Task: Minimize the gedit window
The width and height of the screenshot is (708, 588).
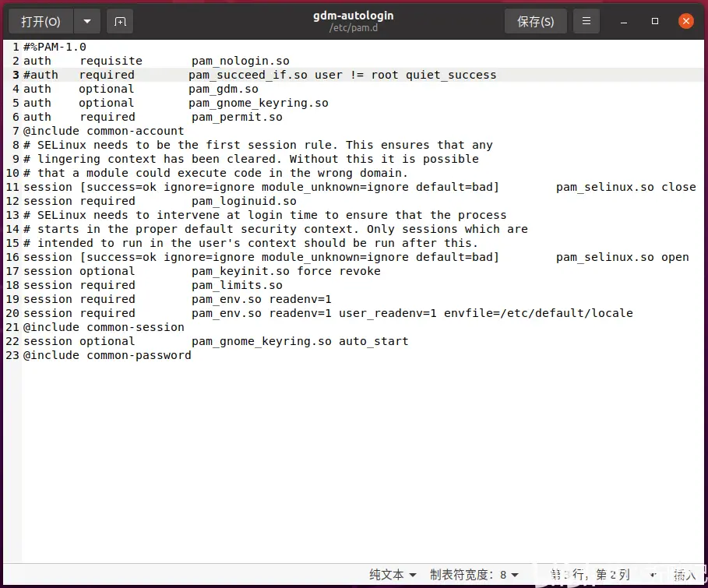Action: point(625,21)
